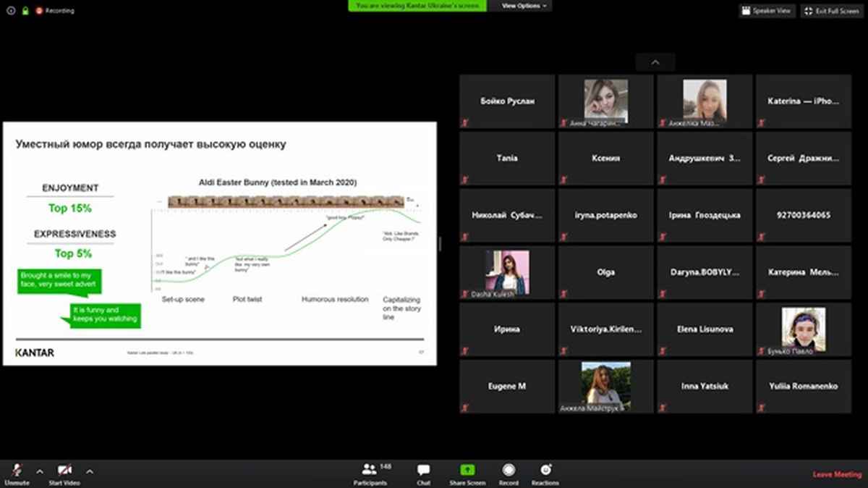Exit Full Screen mode
The width and height of the screenshot is (868, 488).
coord(831,11)
